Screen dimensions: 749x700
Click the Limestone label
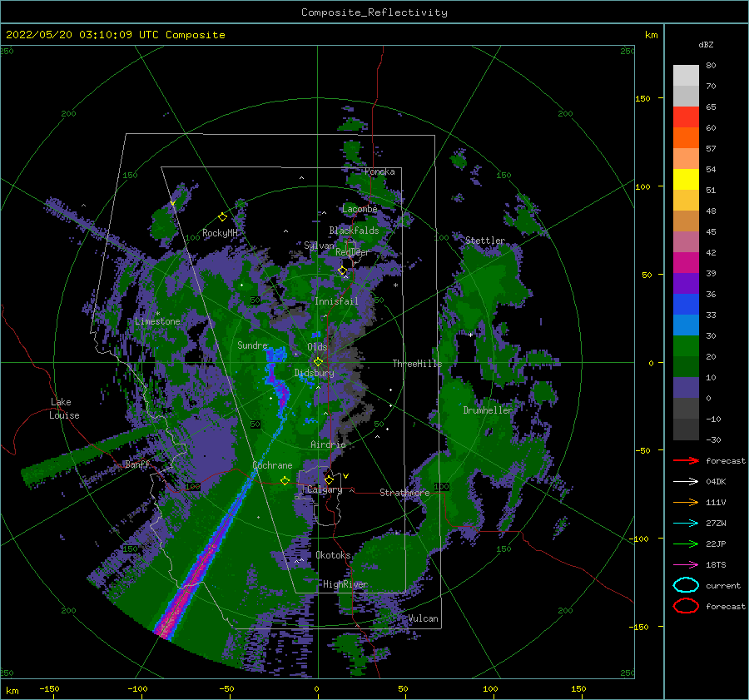[157, 321]
